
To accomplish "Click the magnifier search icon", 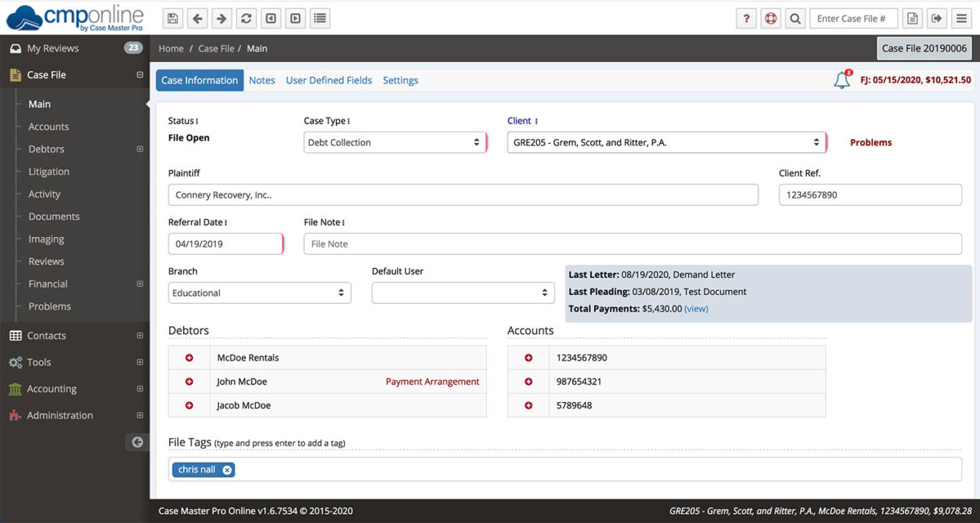I will pyautogui.click(x=795, y=18).
